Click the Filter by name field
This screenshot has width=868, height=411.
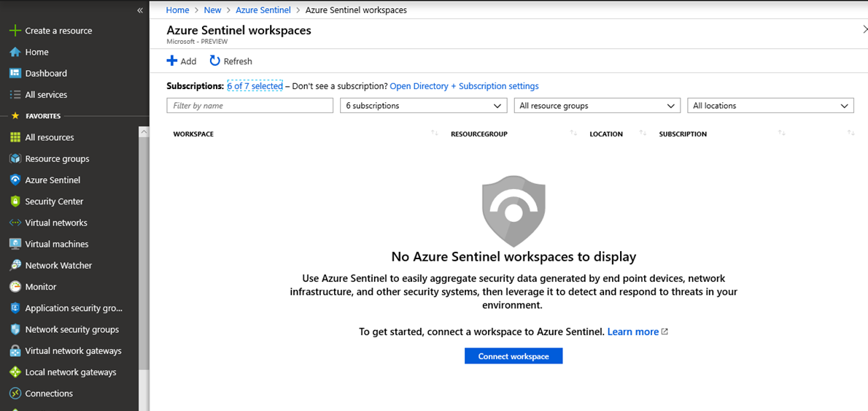click(249, 105)
